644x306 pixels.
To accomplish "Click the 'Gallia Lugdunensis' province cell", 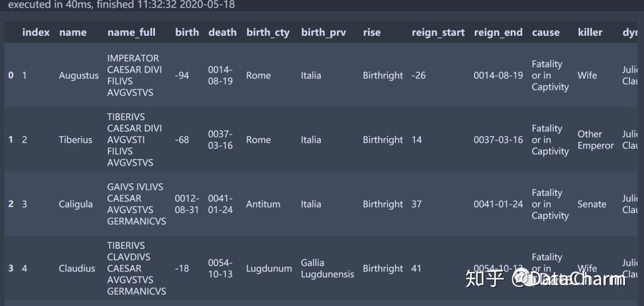I will coord(327,268).
